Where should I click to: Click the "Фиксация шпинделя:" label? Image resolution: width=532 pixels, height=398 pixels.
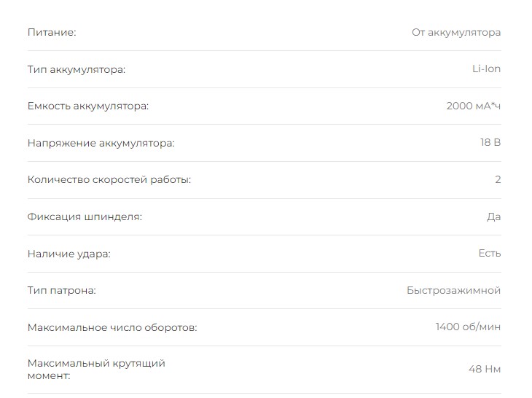85,216
